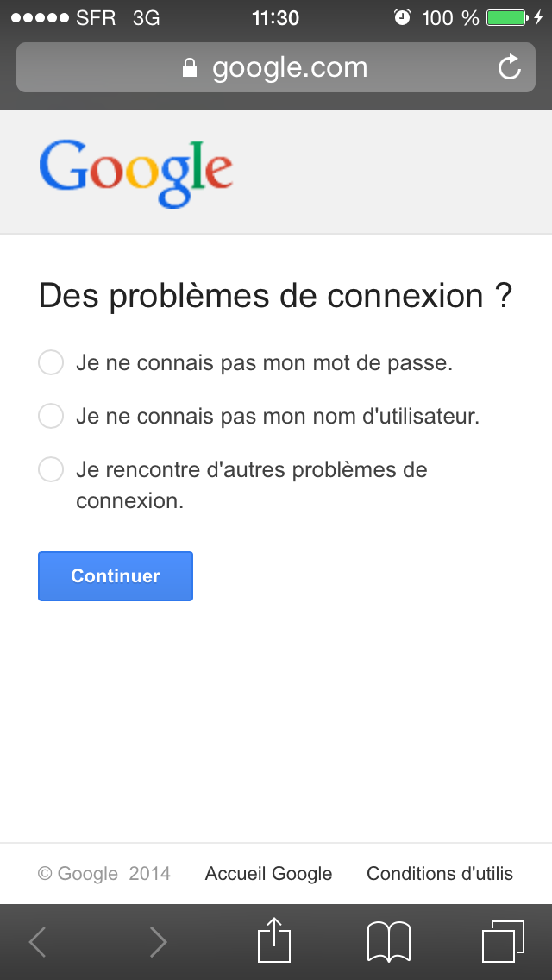This screenshot has width=552, height=980.
Task: Tap the alarm clock status icon
Action: point(402,18)
